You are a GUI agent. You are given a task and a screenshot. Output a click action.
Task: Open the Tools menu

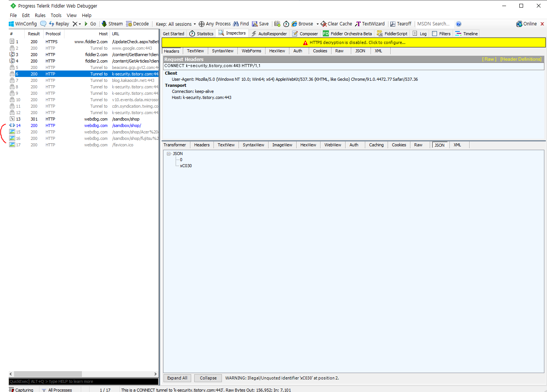[56, 16]
